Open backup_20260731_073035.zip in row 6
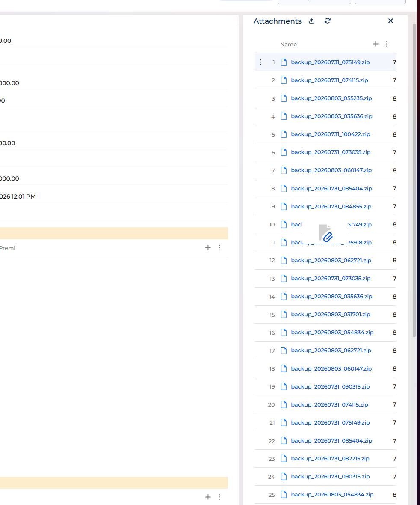420x505 pixels. pyautogui.click(x=331, y=152)
